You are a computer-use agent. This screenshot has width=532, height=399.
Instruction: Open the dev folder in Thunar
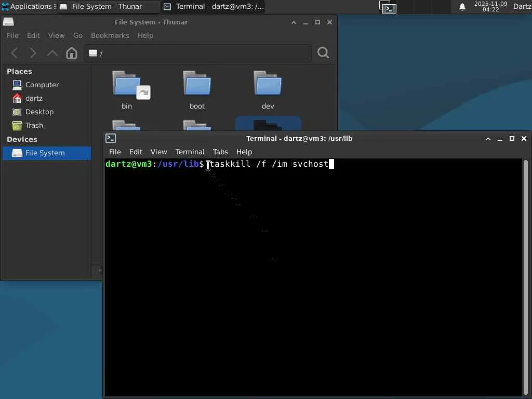click(268, 90)
